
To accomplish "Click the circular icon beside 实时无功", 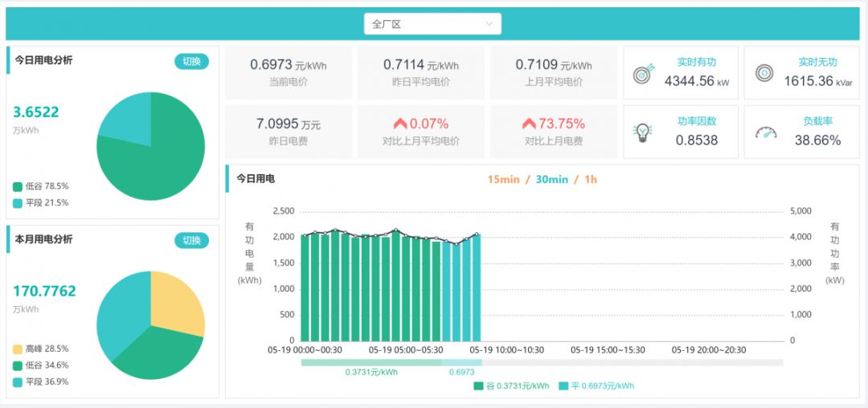I will 764,73.
